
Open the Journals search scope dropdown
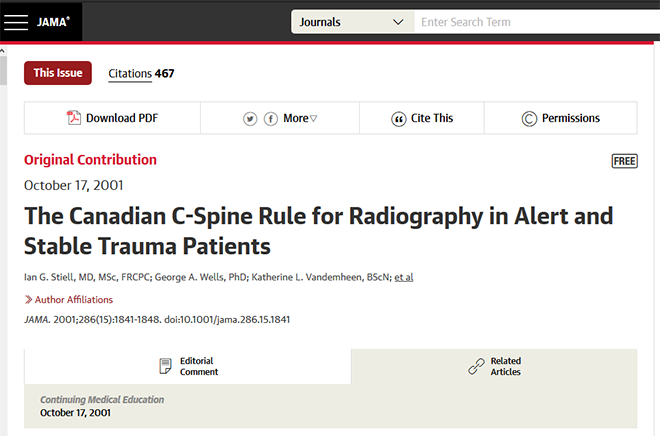(353, 22)
